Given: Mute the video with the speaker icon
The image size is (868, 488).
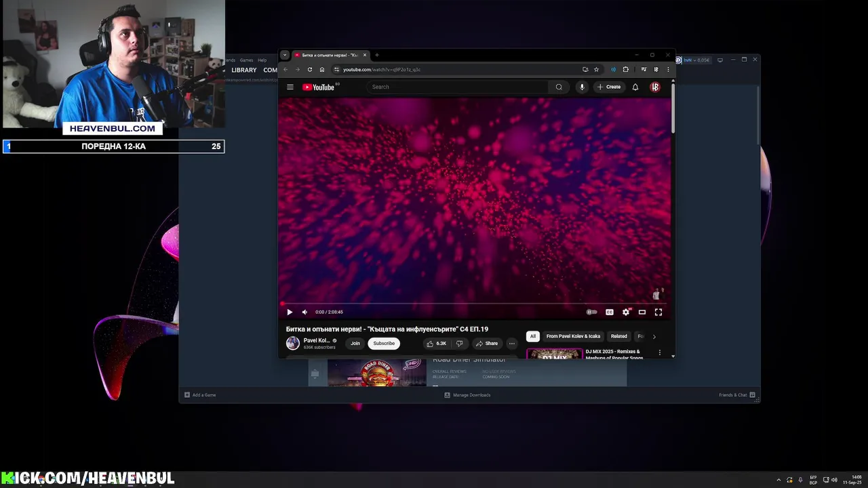Looking at the screenshot, I should [304, 312].
